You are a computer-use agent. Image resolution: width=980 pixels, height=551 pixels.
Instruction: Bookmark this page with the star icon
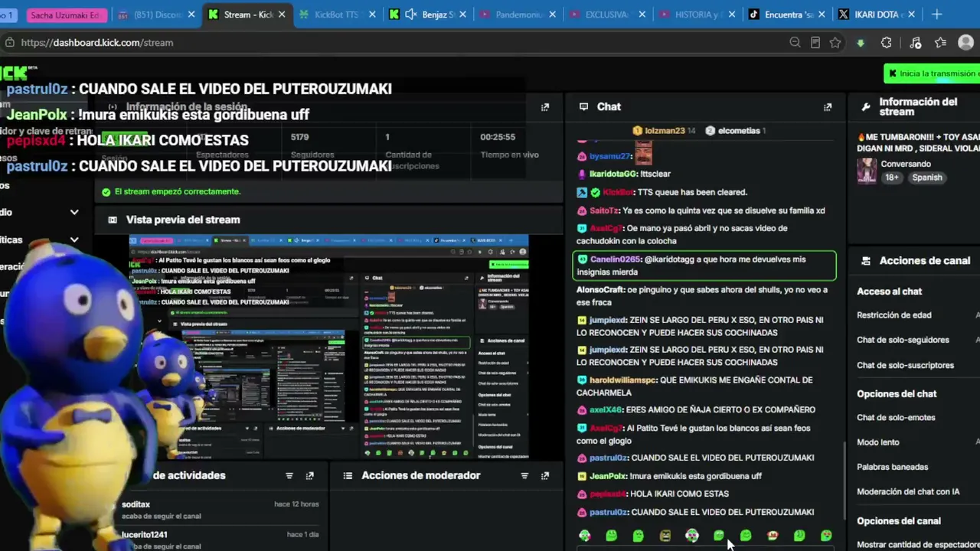pyautogui.click(x=835, y=43)
